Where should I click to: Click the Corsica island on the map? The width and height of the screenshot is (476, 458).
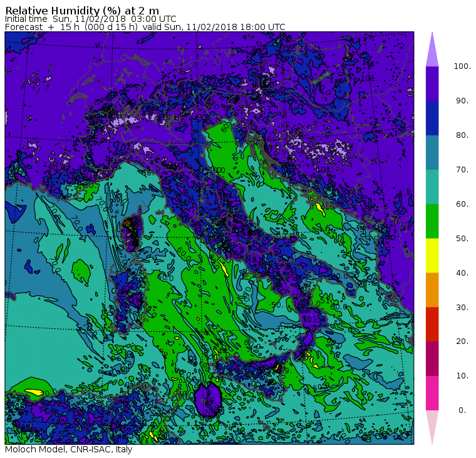[132, 230]
